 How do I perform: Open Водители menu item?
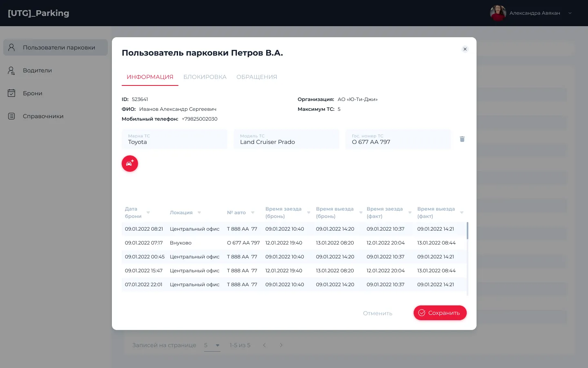tap(56, 70)
